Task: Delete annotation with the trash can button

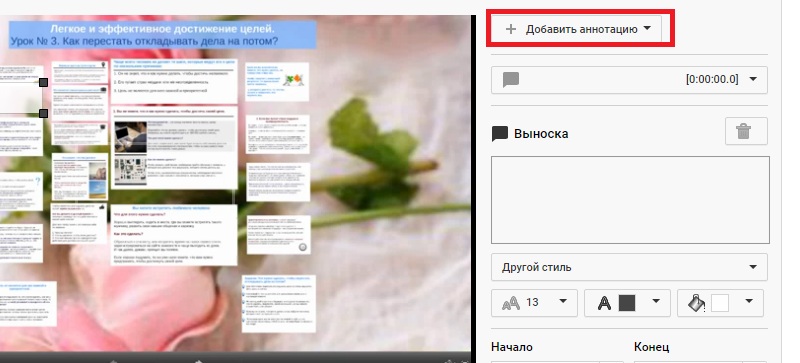Action: pyautogui.click(x=746, y=131)
